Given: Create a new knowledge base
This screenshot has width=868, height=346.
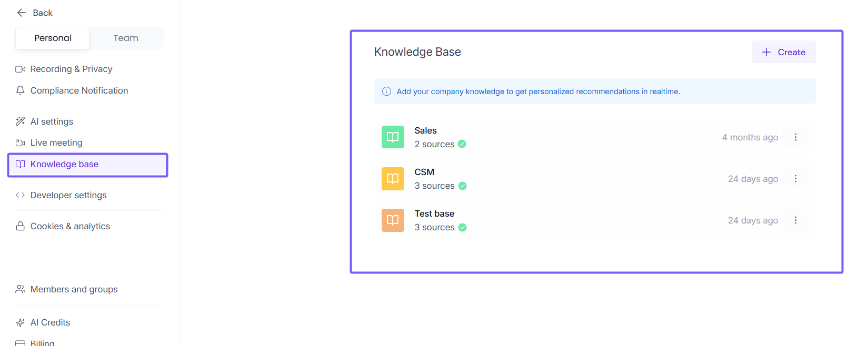Looking at the screenshot, I should [784, 52].
